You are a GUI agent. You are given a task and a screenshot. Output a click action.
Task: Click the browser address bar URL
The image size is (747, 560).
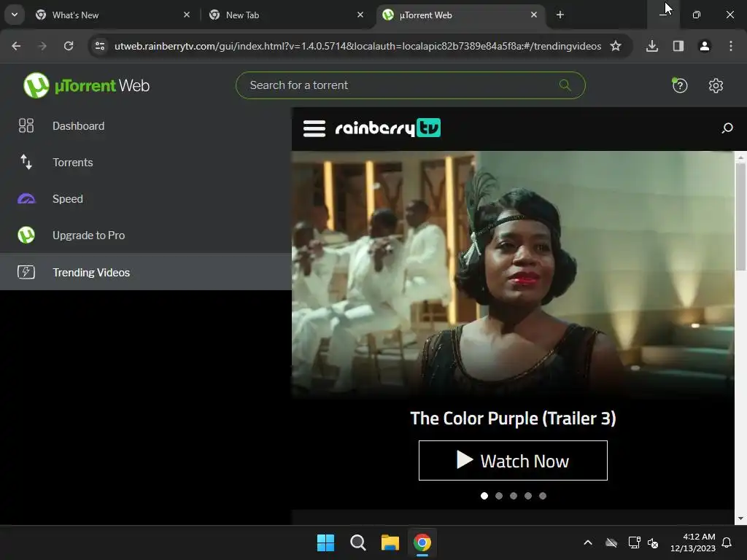(357, 46)
